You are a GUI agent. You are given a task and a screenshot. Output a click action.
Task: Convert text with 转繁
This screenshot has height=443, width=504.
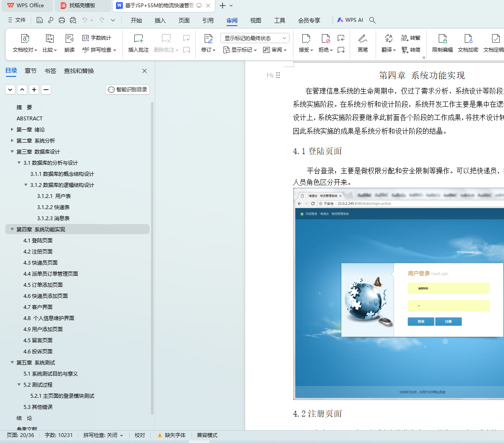411,38
